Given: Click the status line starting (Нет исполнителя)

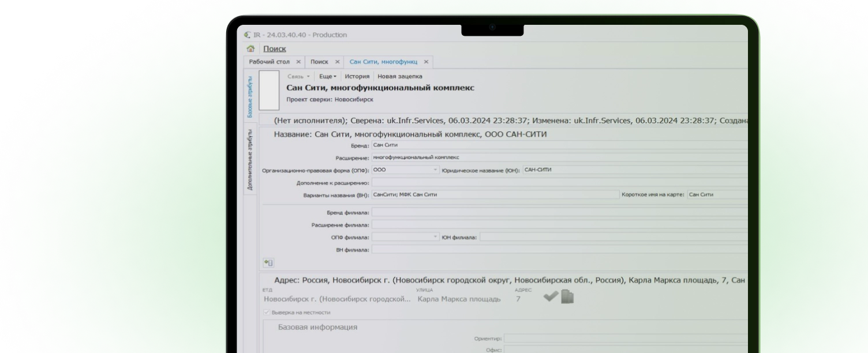Looking at the screenshot, I should click(511, 121).
